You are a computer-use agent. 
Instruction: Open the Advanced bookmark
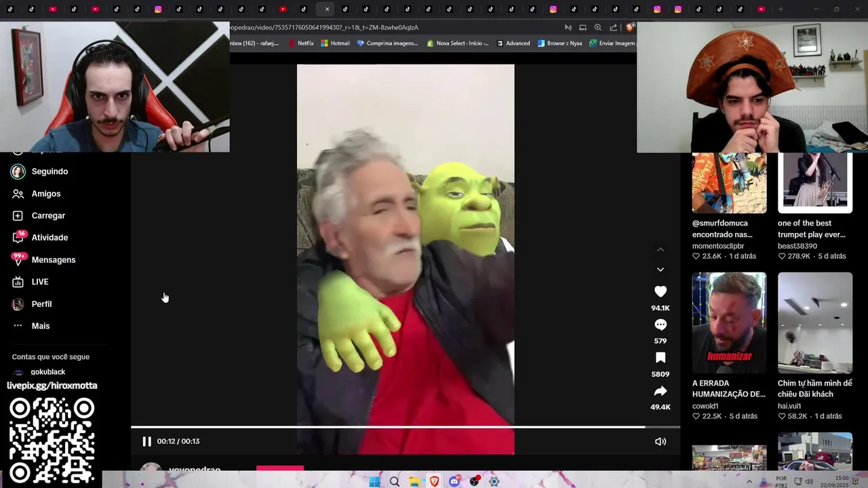[x=513, y=43]
